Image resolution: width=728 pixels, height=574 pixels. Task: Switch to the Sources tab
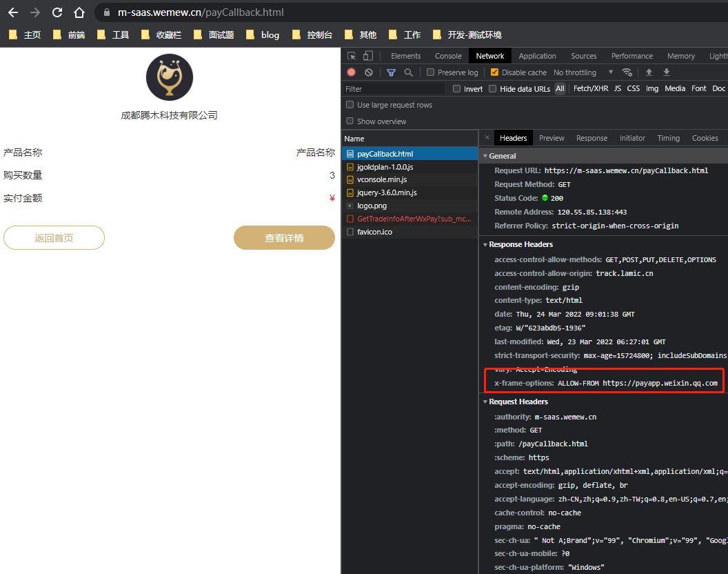tap(584, 56)
